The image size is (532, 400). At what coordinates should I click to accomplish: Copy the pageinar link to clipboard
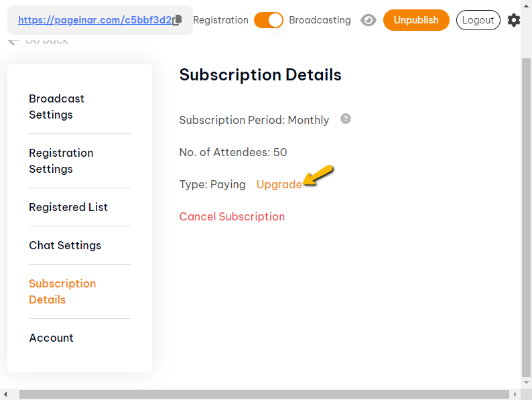pyautogui.click(x=178, y=20)
